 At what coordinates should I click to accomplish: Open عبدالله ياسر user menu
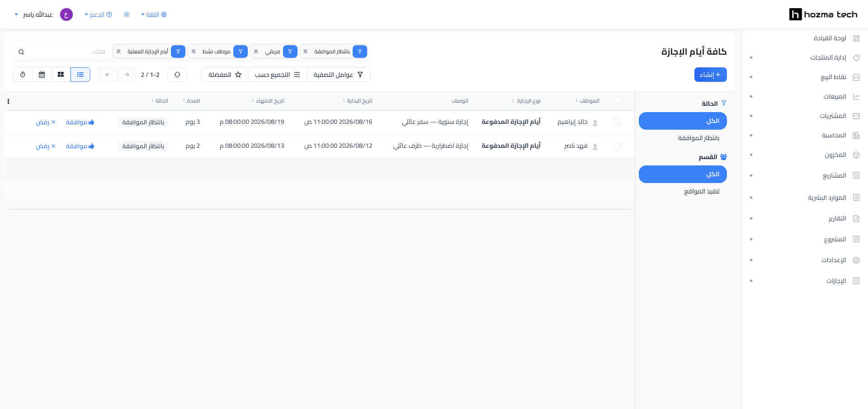pos(34,14)
